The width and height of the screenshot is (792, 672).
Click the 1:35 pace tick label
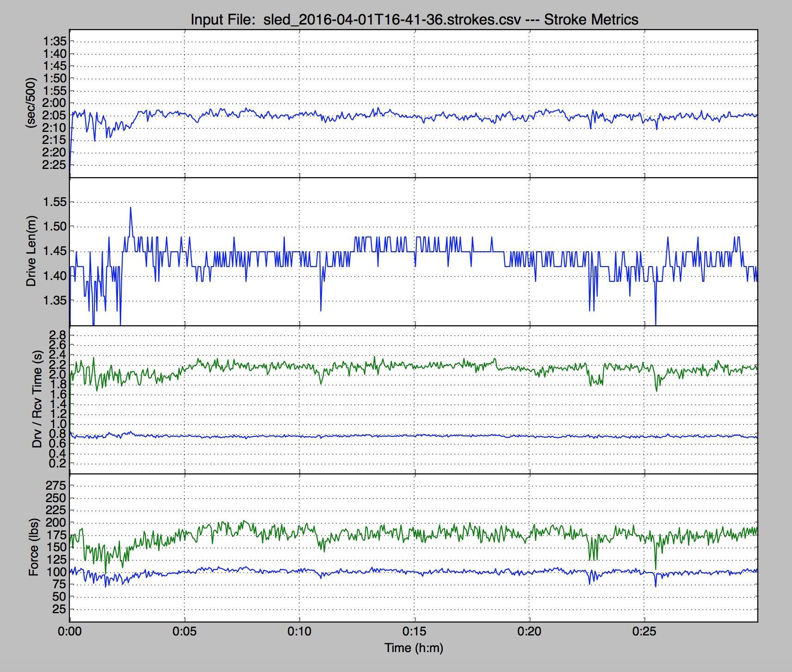(x=55, y=42)
